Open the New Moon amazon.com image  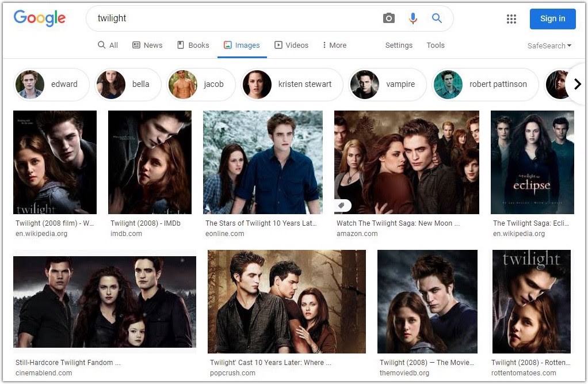click(x=407, y=162)
